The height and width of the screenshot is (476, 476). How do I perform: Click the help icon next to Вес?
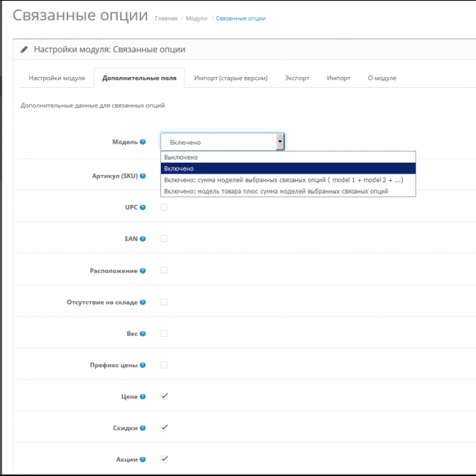(x=143, y=334)
